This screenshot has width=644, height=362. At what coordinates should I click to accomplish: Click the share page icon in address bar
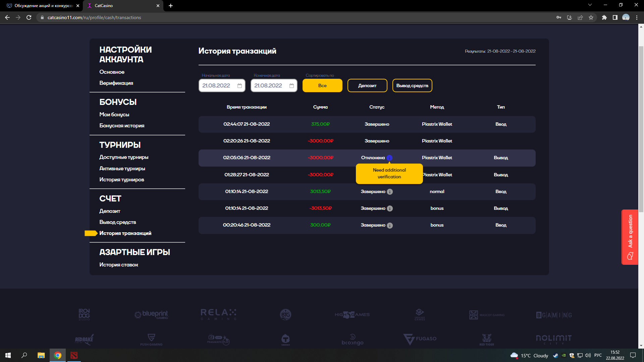pos(580,17)
